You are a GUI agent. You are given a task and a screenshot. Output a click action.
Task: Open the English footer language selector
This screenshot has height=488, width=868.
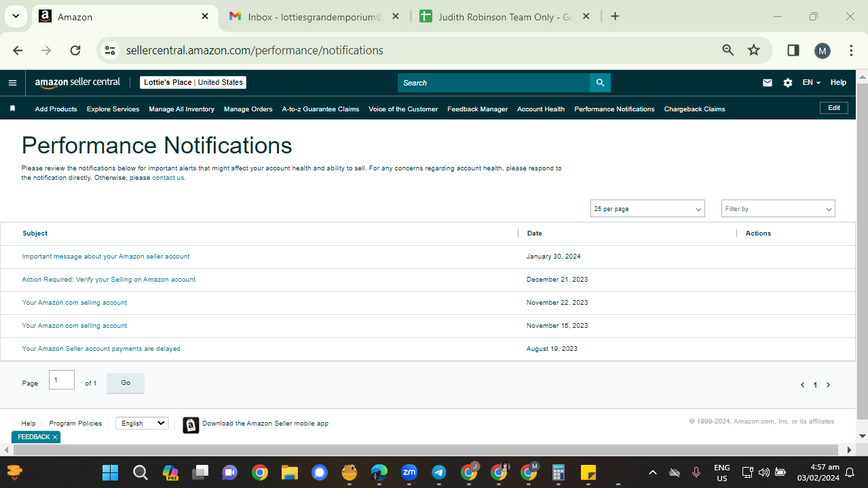[142, 423]
